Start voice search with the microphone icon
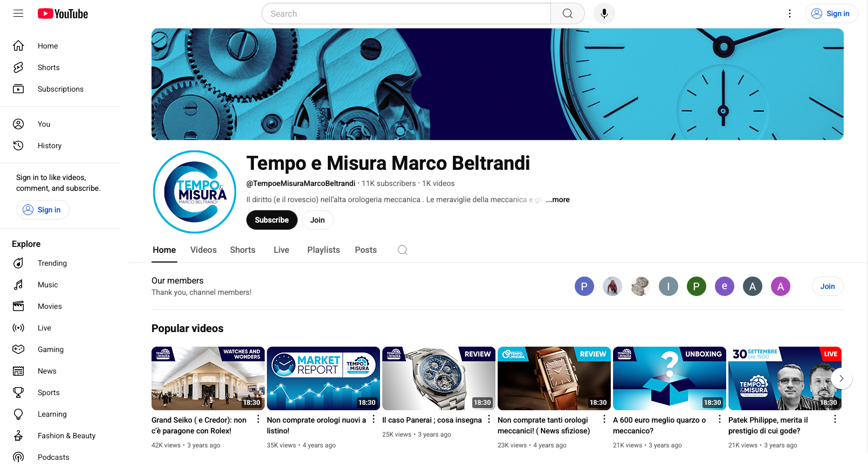The width and height of the screenshot is (868, 469). 604,13
